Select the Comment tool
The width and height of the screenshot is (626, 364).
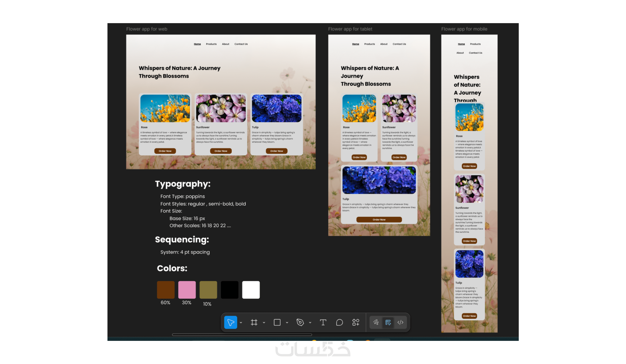(339, 322)
